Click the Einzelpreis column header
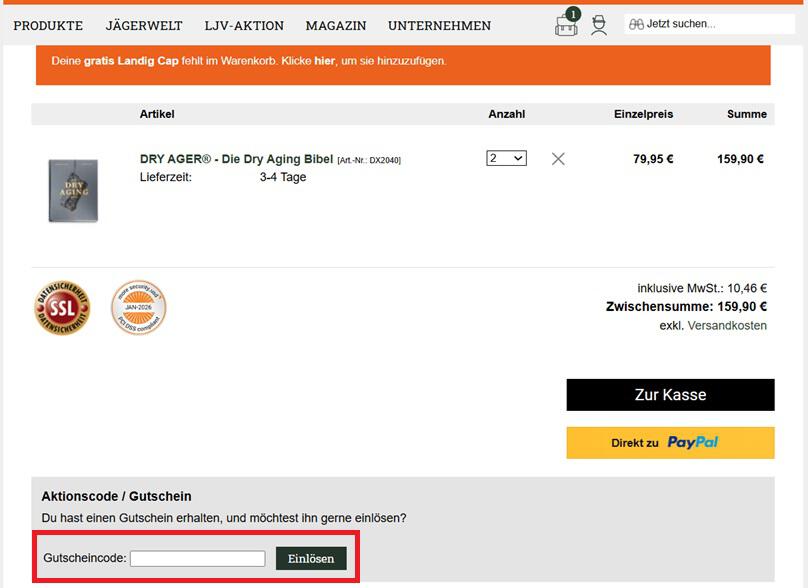The width and height of the screenshot is (808, 588). coord(644,114)
